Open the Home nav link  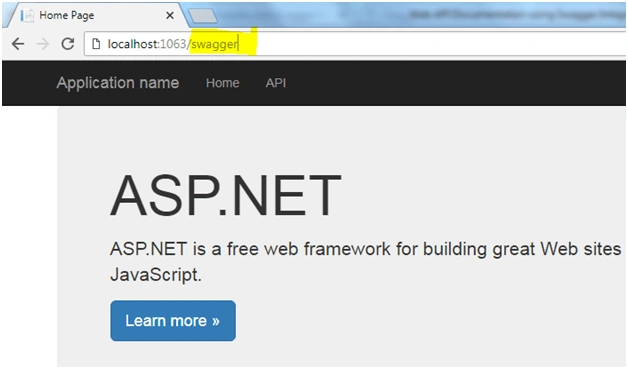click(223, 83)
